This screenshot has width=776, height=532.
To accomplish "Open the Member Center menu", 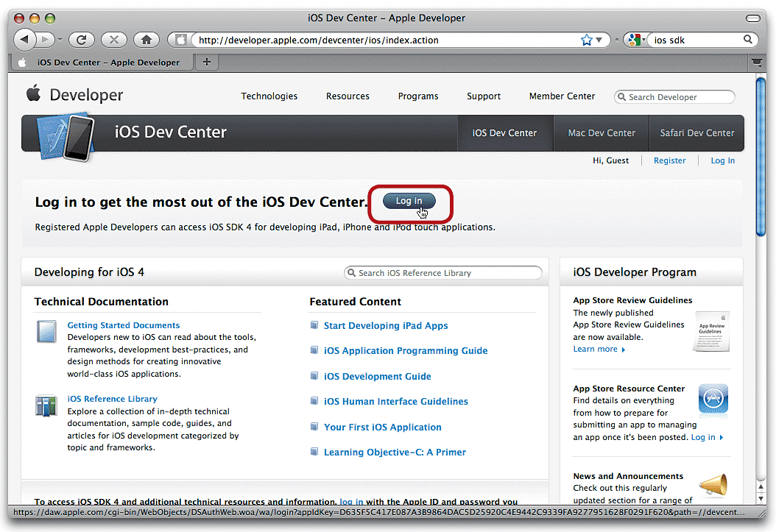I will (562, 96).
